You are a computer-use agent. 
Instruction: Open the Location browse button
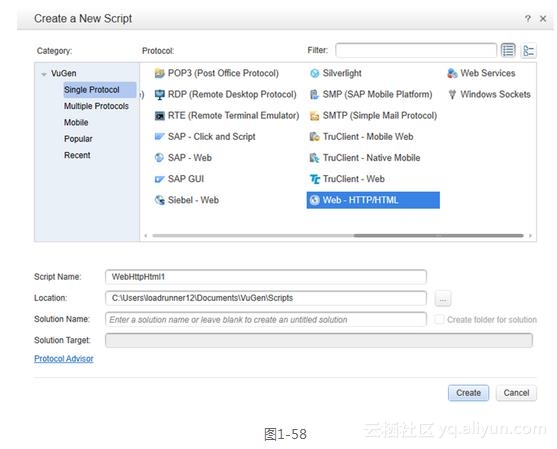[x=443, y=298]
